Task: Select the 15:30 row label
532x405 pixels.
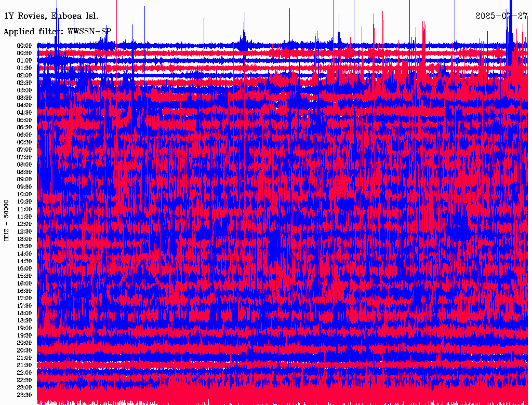Action: click(x=24, y=276)
